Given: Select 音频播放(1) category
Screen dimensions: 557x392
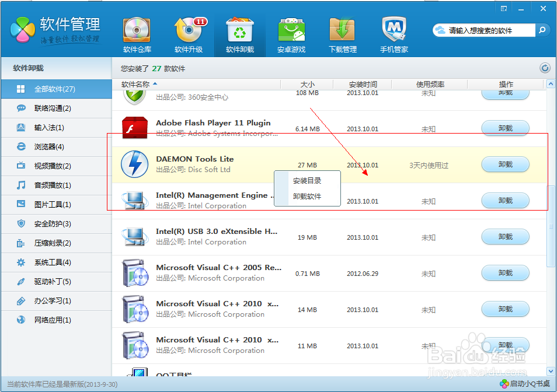Looking at the screenshot, I should 57,185.
